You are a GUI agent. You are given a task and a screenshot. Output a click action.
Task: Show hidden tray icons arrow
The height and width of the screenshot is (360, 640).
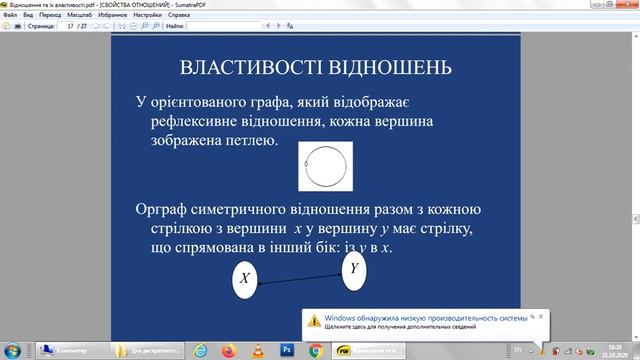pyautogui.click(x=531, y=351)
